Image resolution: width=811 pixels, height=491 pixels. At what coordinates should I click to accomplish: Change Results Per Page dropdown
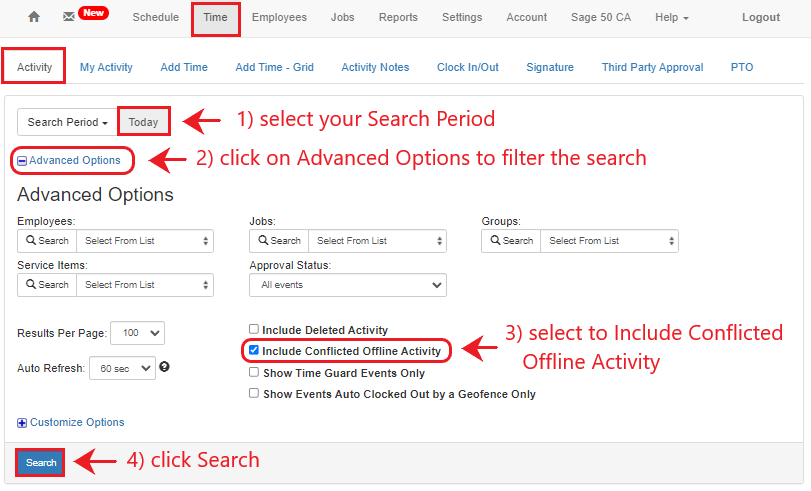coord(138,333)
